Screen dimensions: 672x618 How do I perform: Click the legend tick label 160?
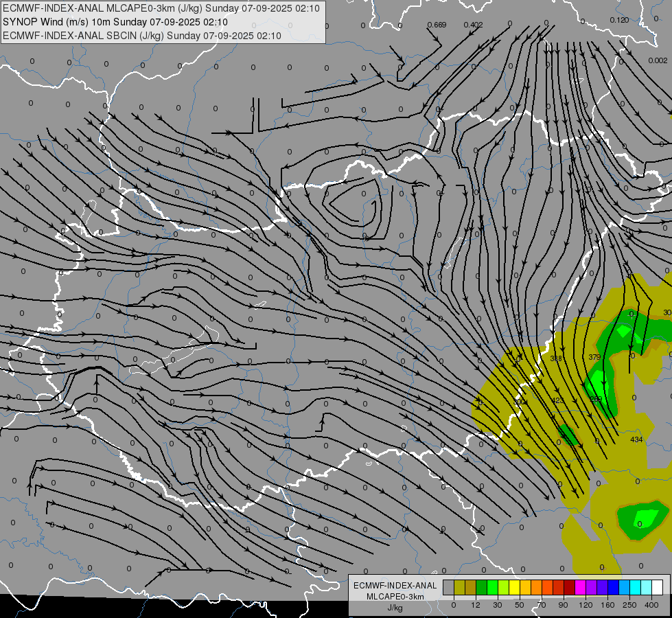pyautogui.click(x=607, y=605)
